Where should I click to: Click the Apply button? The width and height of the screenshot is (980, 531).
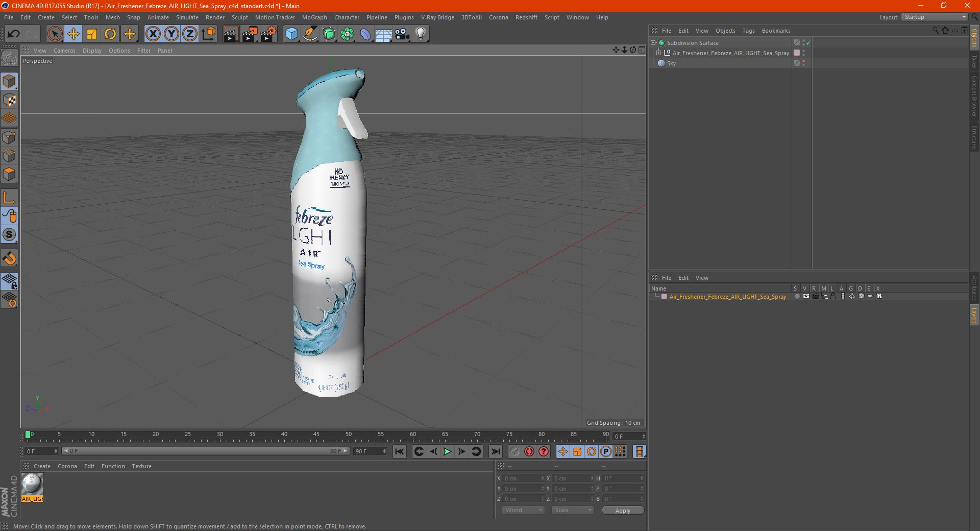[x=623, y=510]
